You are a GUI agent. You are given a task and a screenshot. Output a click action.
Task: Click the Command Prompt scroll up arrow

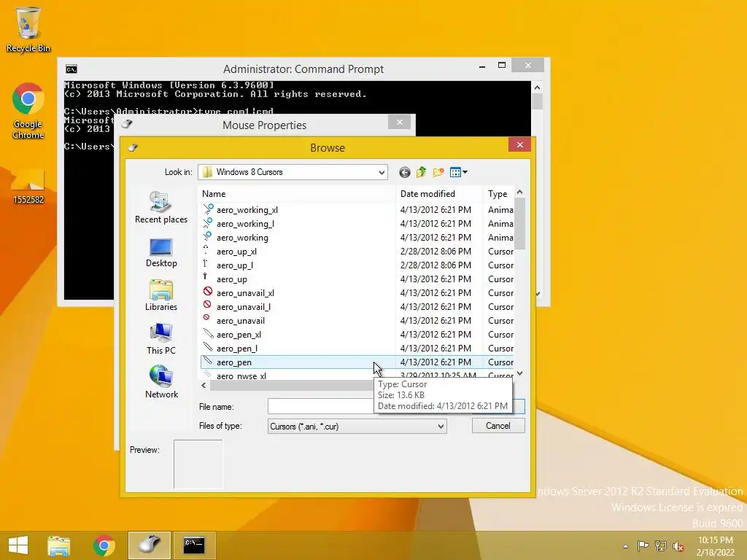coord(537,87)
